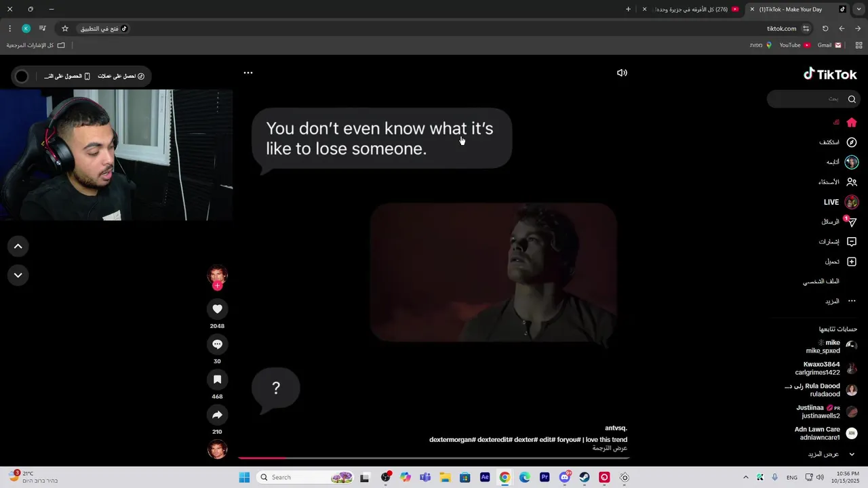This screenshot has height=488, width=868.
Task: Expand the followed accounts list chevron
Action: point(852,454)
